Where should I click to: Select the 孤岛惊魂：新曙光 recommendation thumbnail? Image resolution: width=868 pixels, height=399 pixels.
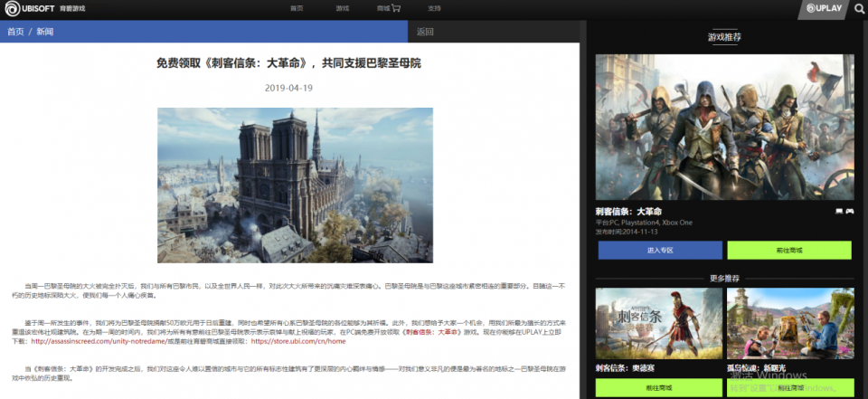pyautogui.click(x=790, y=323)
